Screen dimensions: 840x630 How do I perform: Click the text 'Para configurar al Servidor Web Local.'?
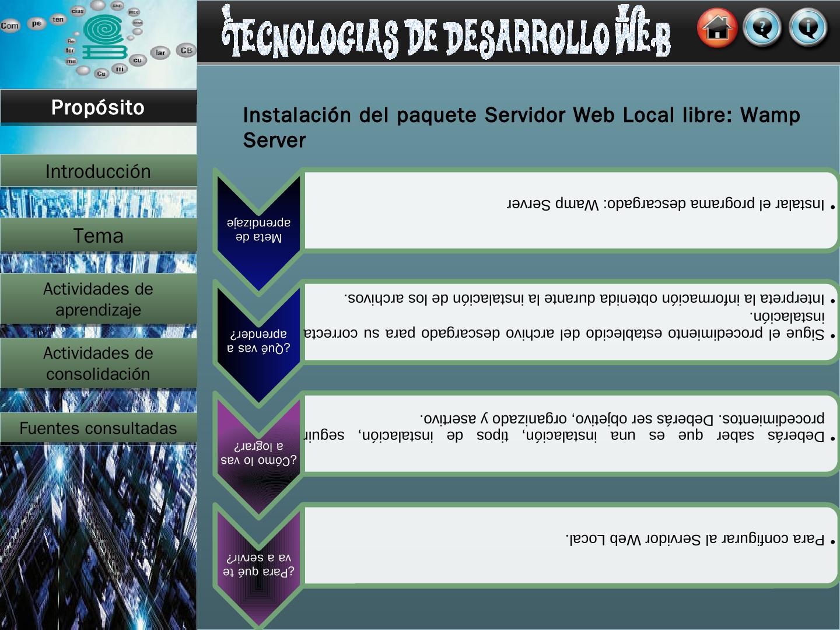695,539
